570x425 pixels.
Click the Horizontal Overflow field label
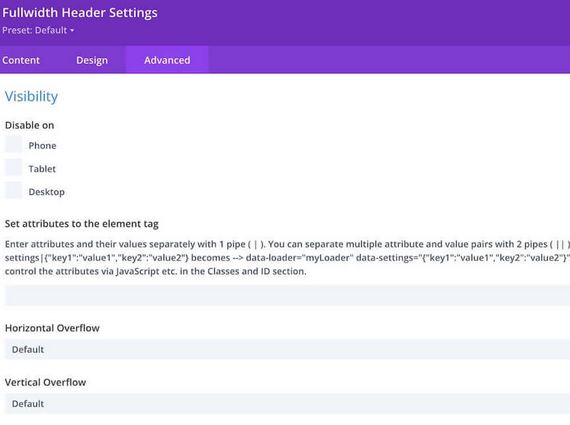[52, 328]
